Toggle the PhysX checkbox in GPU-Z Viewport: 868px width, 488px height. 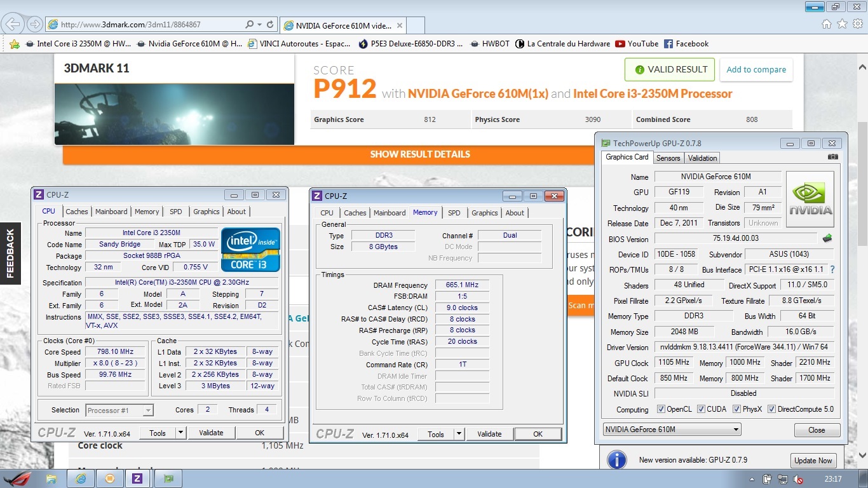tap(736, 409)
